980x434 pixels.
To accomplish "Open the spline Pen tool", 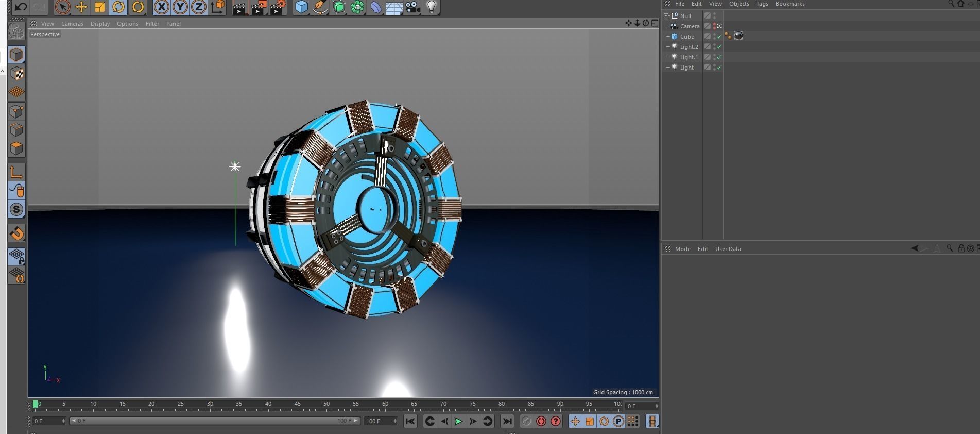I will pos(320,7).
